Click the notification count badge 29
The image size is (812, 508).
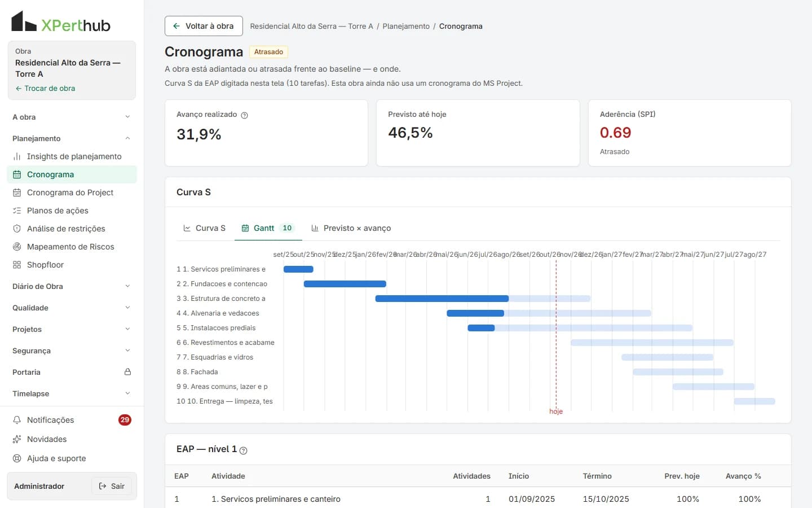click(125, 420)
